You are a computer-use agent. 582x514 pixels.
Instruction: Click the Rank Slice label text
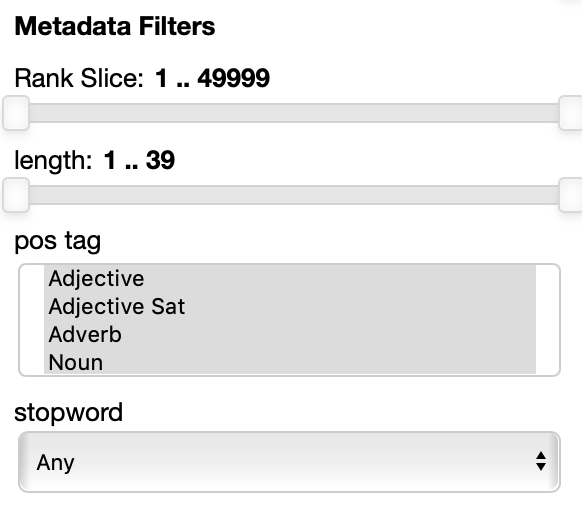pos(79,78)
